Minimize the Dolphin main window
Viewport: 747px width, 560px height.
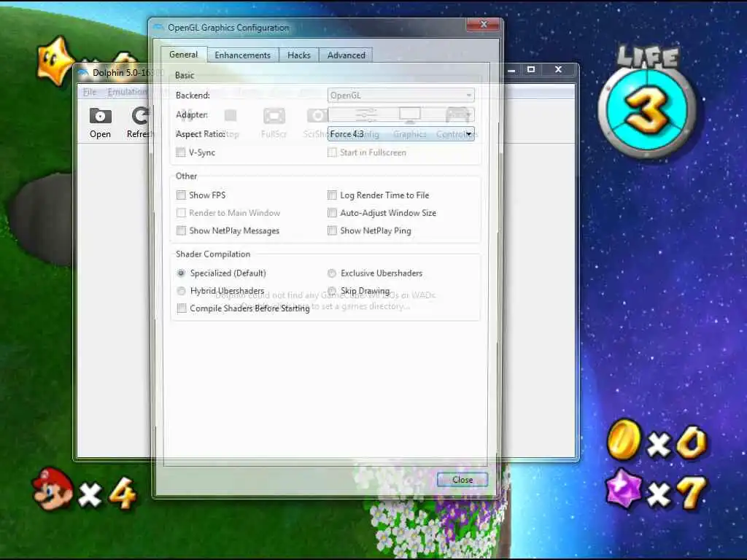coord(511,71)
